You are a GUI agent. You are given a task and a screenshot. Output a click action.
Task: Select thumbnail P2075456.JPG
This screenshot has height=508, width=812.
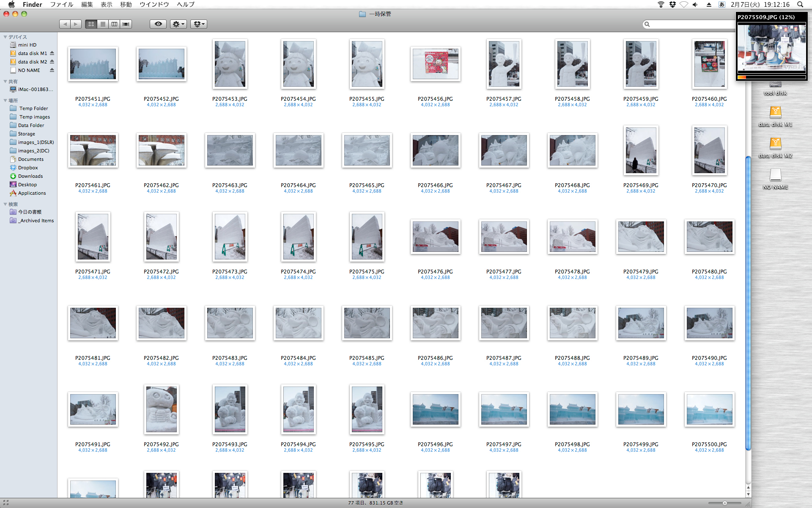(435, 64)
